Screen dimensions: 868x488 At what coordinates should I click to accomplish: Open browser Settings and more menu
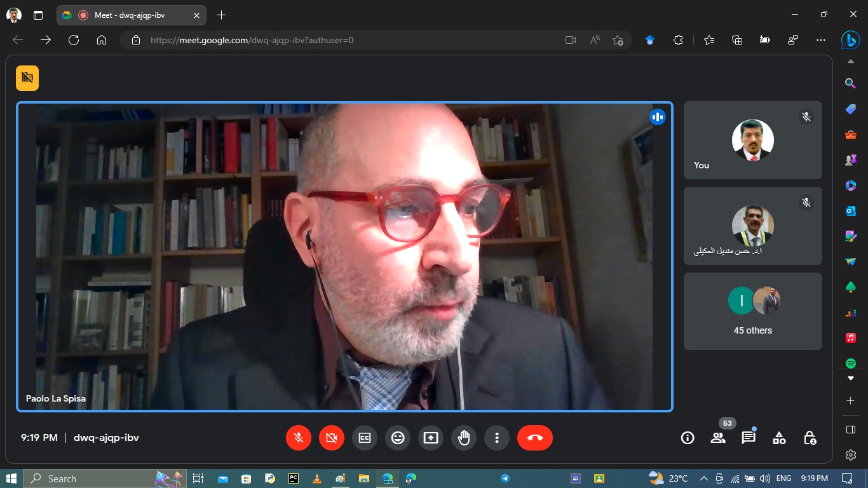point(820,40)
